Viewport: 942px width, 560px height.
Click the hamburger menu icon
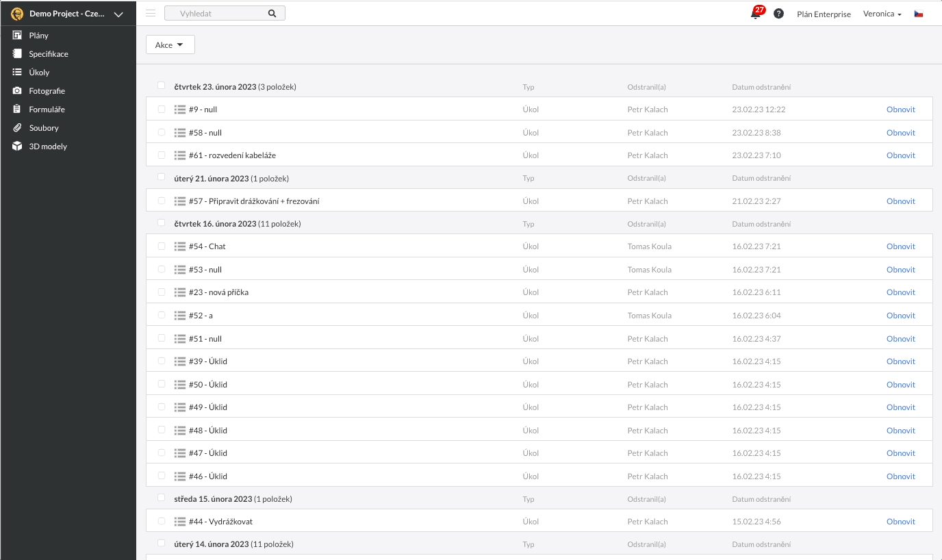[x=151, y=13]
